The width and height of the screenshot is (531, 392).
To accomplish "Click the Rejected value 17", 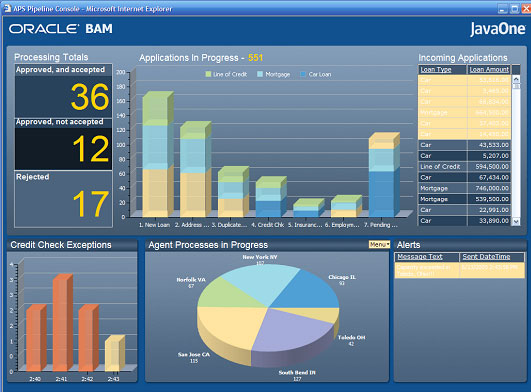I will point(91,203).
